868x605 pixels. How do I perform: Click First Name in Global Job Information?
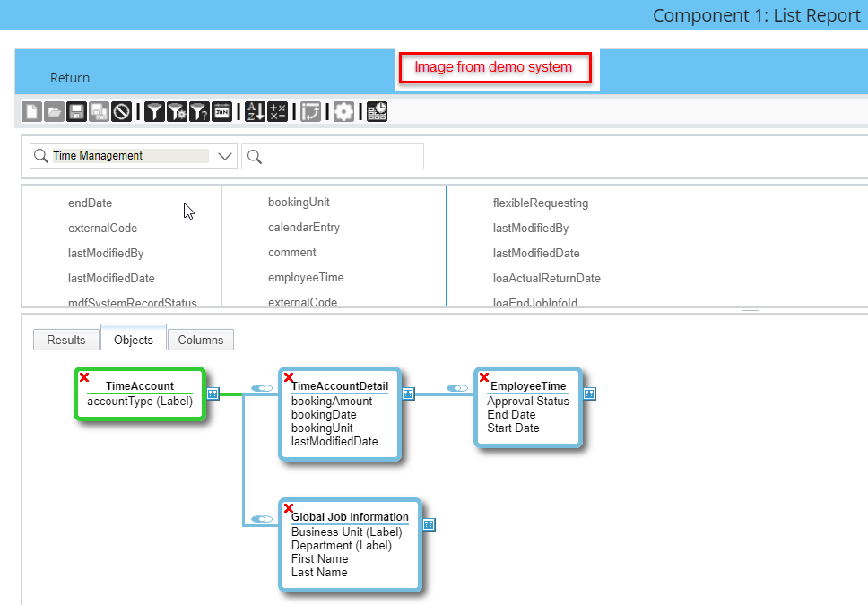(319, 559)
